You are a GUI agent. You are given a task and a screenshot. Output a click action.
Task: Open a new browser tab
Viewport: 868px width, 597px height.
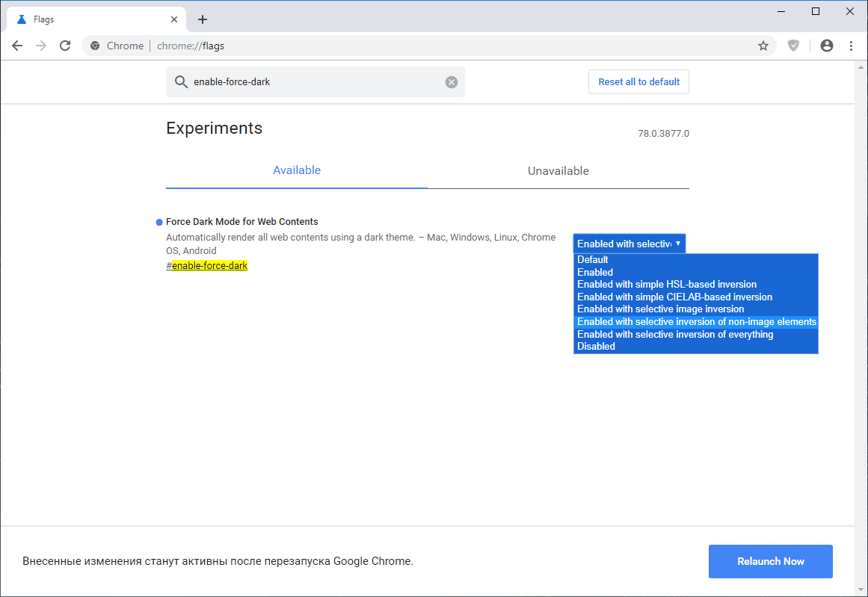coord(203,19)
